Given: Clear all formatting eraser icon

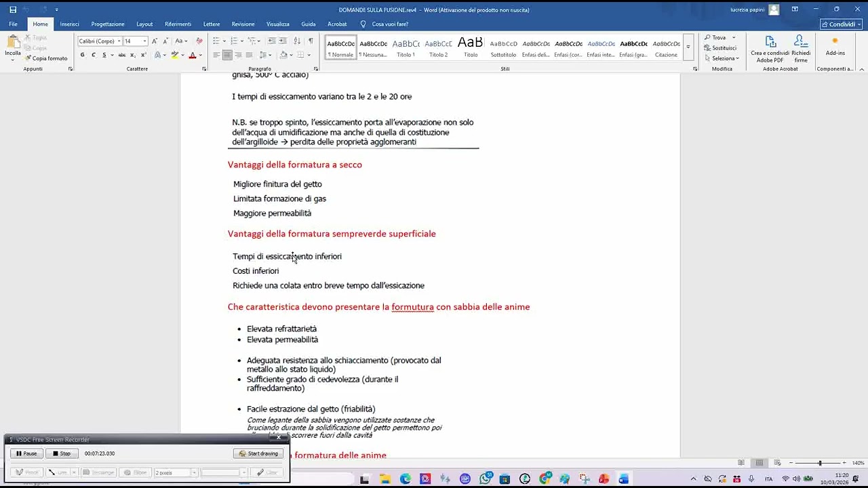Looking at the screenshot, I should [x=199, y=41].
